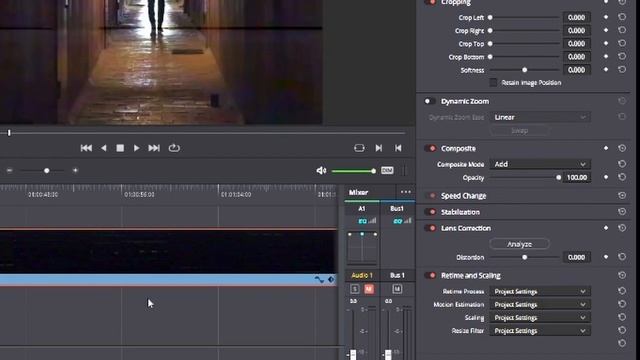640x360 pixels.
Task: Select the Mixer panel tab
Action: [358, 192]
